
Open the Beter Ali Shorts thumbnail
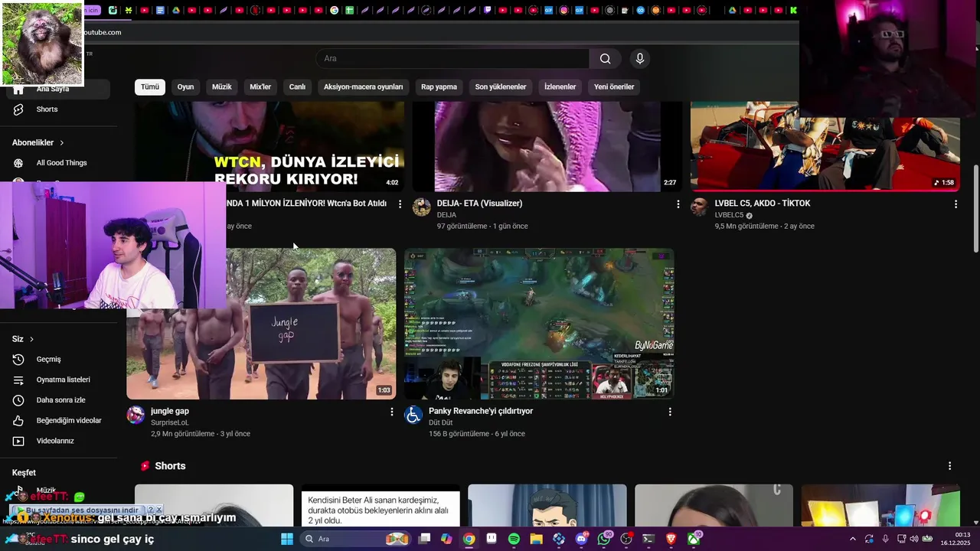coord(381,506)
